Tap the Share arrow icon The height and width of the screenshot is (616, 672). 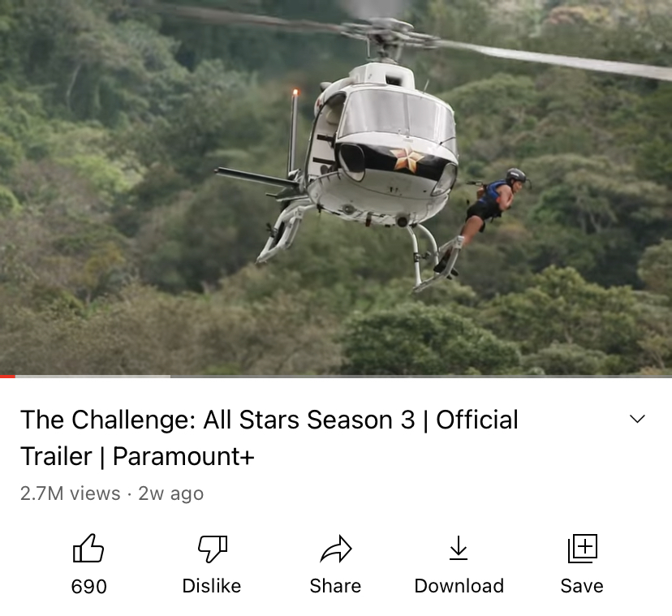(x=335, y=549)
